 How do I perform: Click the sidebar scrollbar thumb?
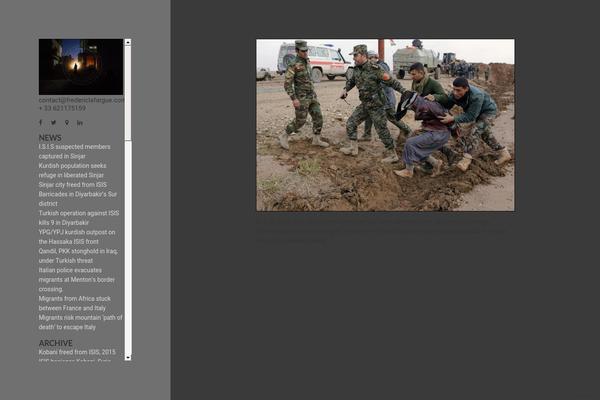click(128, 93)
